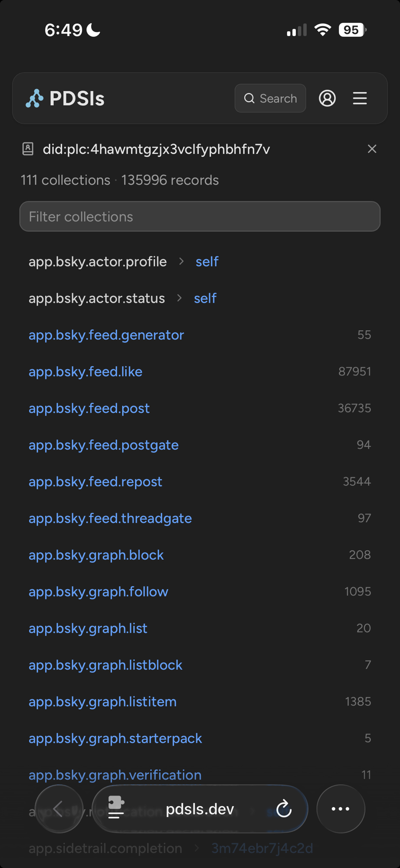
Task: Open the browser more options button
Action: click(x=341, y=809)
